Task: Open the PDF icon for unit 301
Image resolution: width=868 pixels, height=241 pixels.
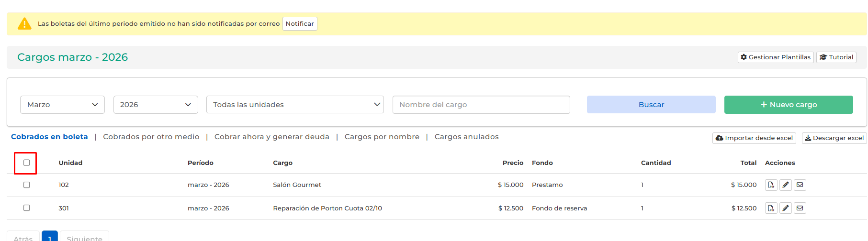Action: (x=771, y=208)
